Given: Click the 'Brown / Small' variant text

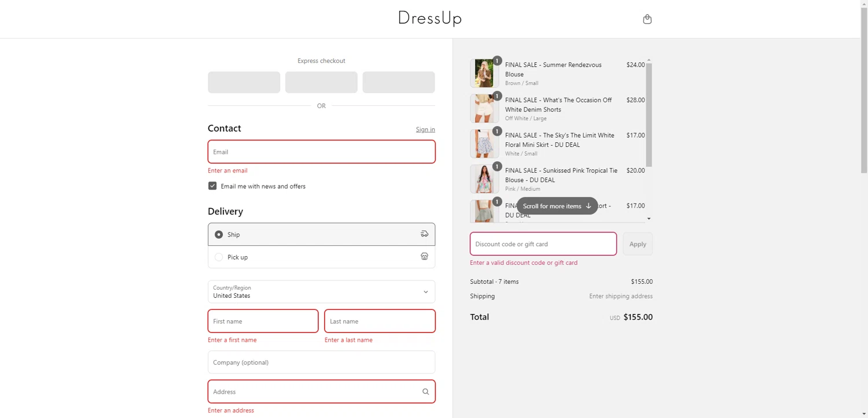Looking at the screenshot, I should [x=521, y=83].
